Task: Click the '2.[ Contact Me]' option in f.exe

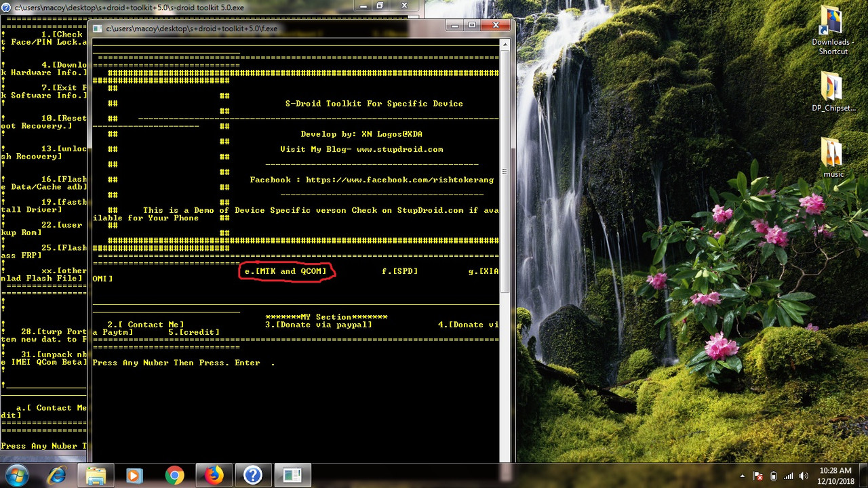Action: (x=146, y=325)
